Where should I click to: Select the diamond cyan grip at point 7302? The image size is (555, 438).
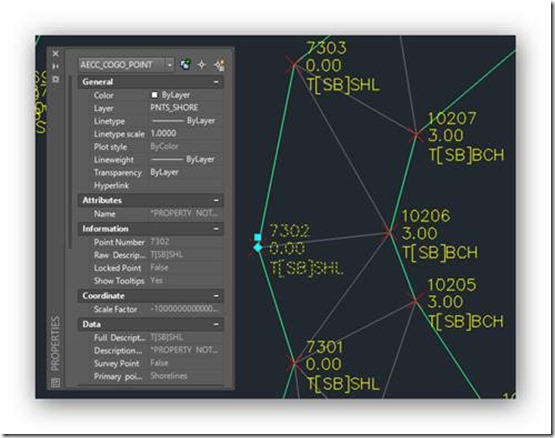(258, 248)
